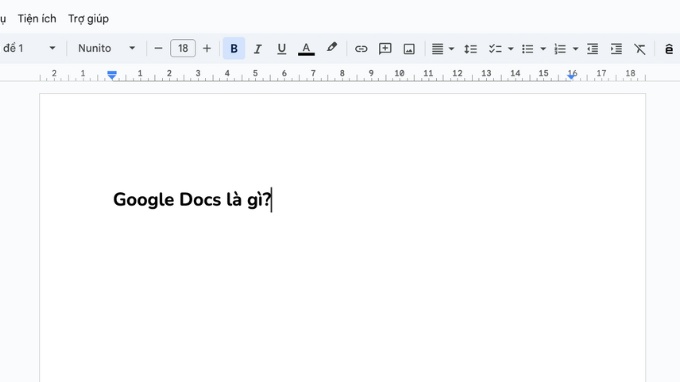Decrease font size with minus button
This screenshot has width=680, height=382.
(x=158, y=48)
